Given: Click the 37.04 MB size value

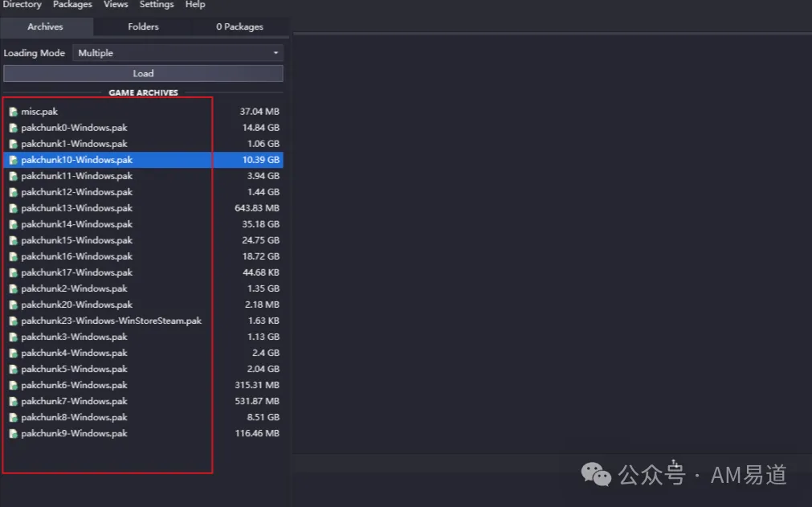Looking at the screenshot, I should pos(259,112).
